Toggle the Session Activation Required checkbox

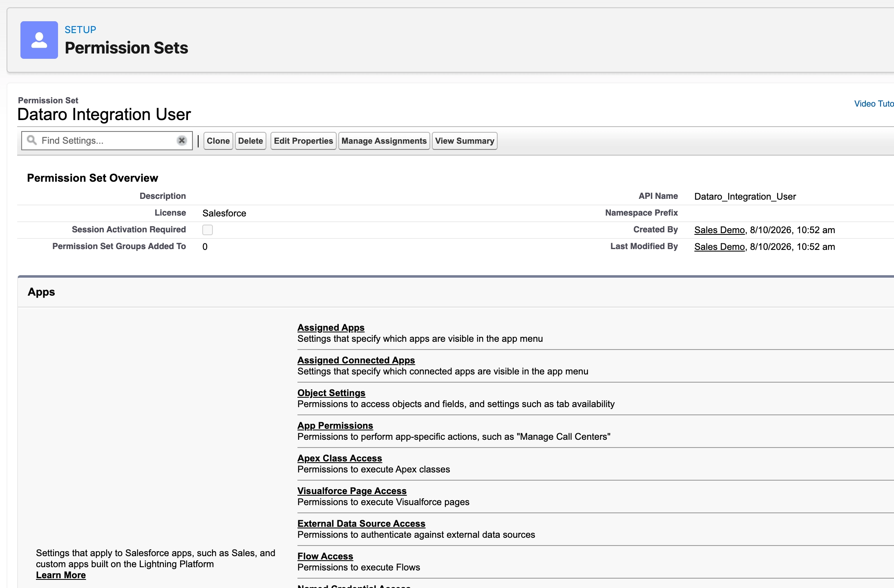(x=208, y=230)
